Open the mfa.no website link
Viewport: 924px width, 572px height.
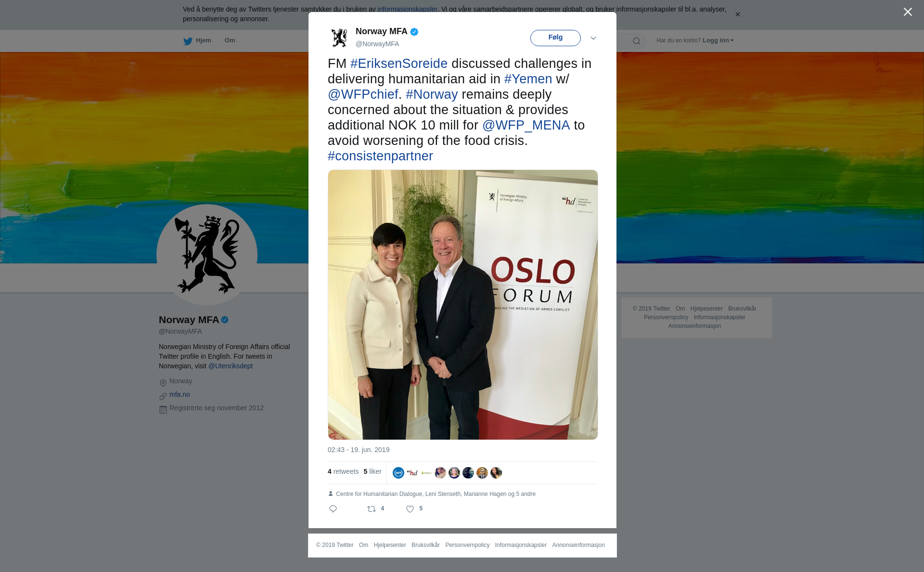click(180, 394)
